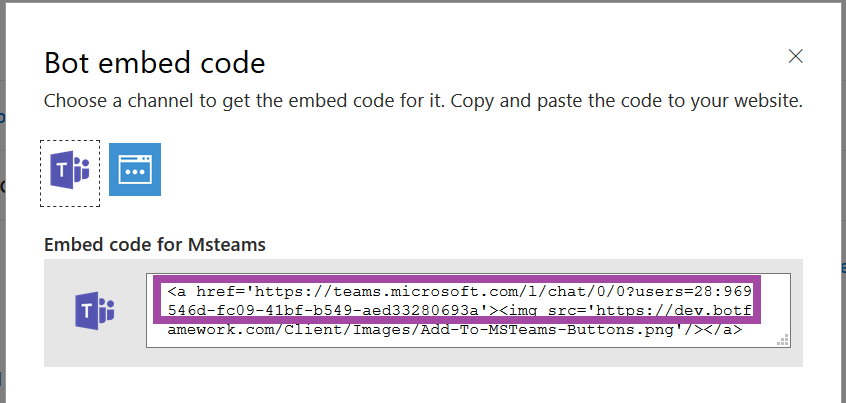Select the Web Chat channel icon
The width and height of the screenshot is (846, 403).
[135, 169]
